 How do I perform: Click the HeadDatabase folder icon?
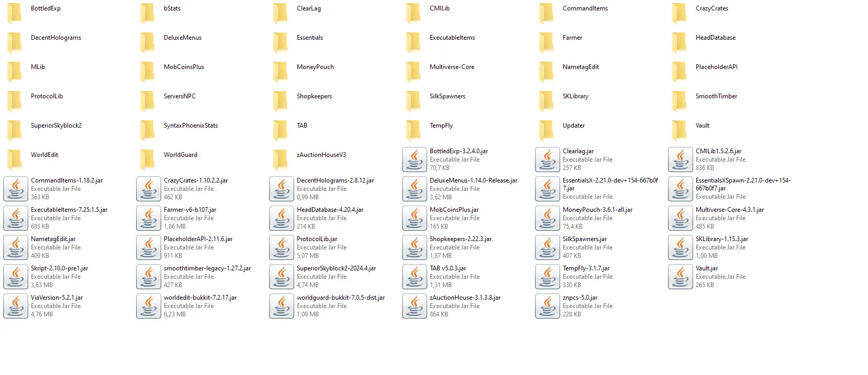point(680,42)
